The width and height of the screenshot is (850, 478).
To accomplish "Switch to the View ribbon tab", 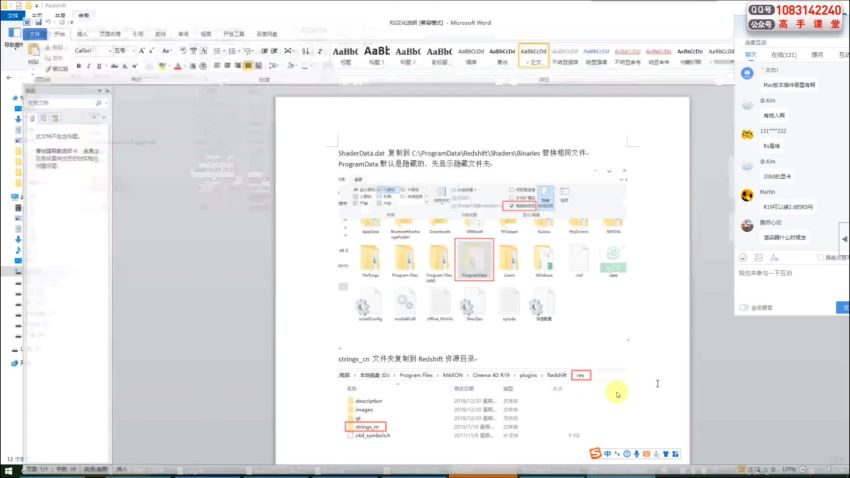I will click(206, 34).
